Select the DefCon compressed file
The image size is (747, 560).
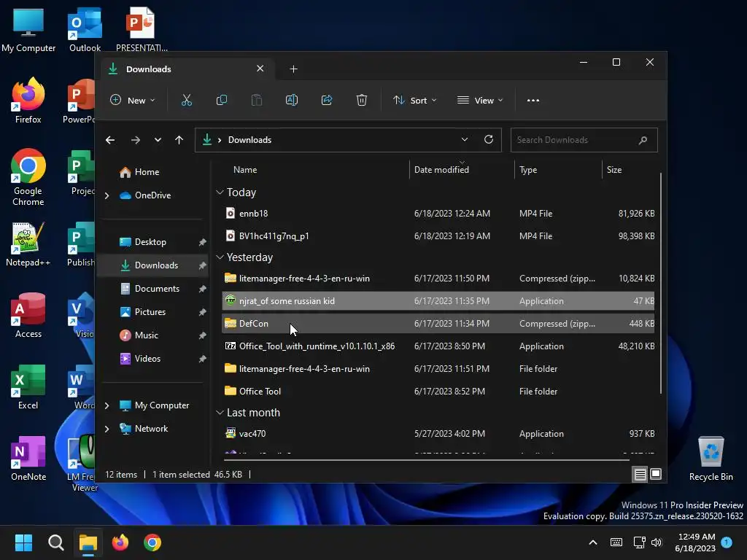pyautogui.click(x=438, y=323)
